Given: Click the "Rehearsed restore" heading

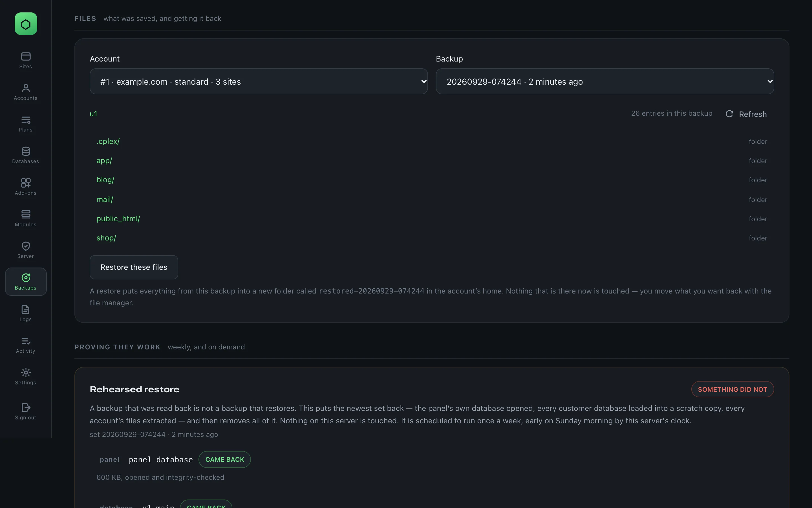Looking at the screenshot, I should pyautogui.click(x=134, y=389).
